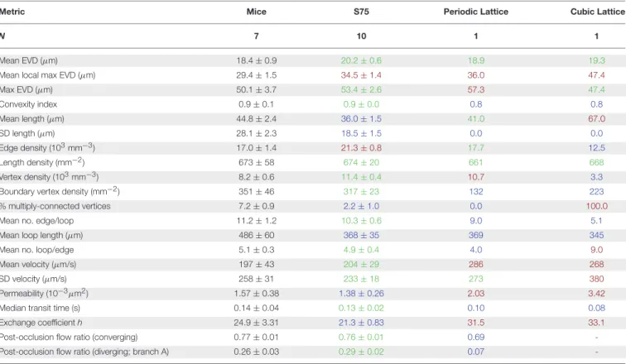Click the Convexity index row label
Image resolution: width=626 pixels, height=364 pixels.
coord(28,104)
